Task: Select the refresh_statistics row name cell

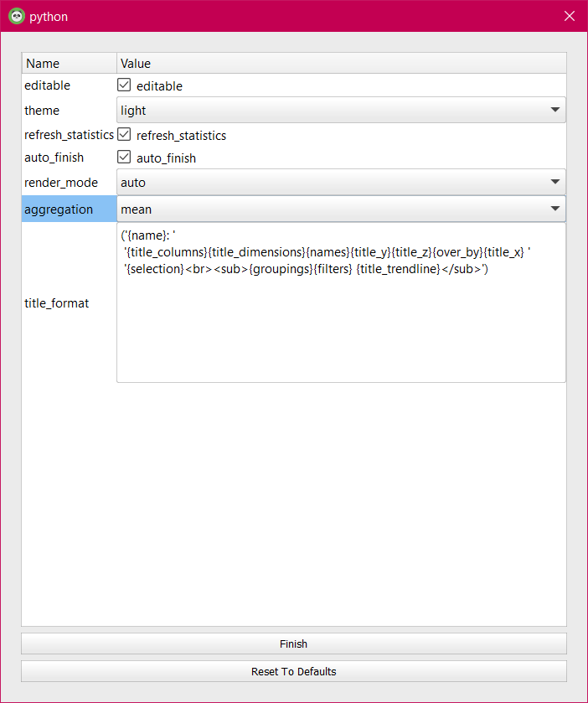Action: pos(69,135)
